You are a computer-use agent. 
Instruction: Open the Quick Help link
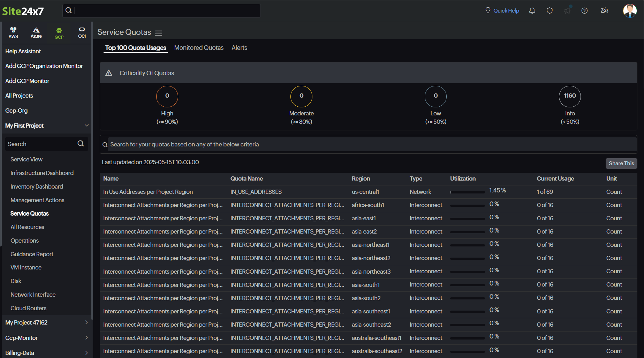click(x=506, y=11)
